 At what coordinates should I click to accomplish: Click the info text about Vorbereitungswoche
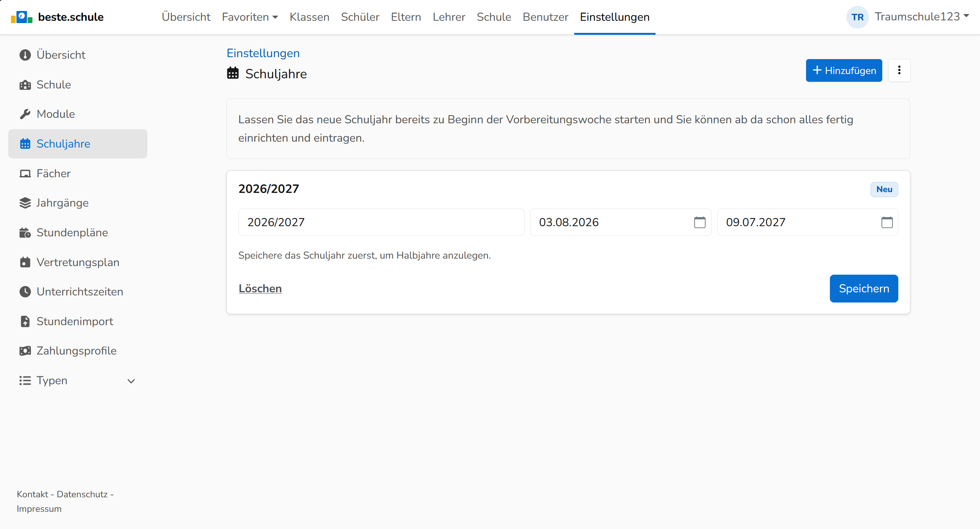[546, 129]
